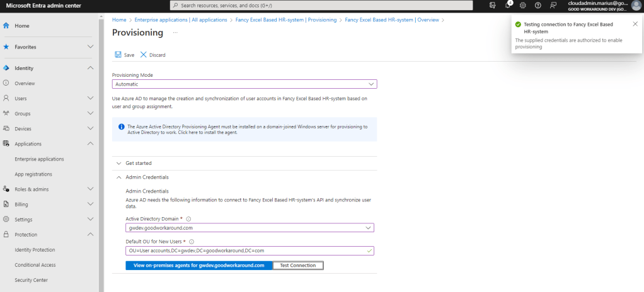Open the feedback icon in header
644x292 pixels.
pyautogui.click(x=553, y=5)
